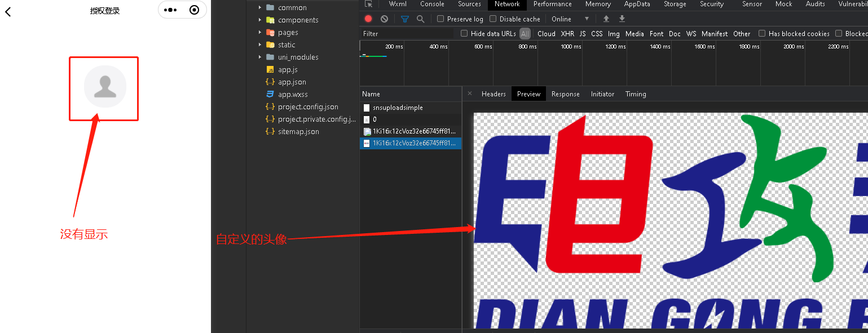The image size is (868, 333).
Task: Filter requests by Font
Action: pyautogui.click(x=656, y=34)
